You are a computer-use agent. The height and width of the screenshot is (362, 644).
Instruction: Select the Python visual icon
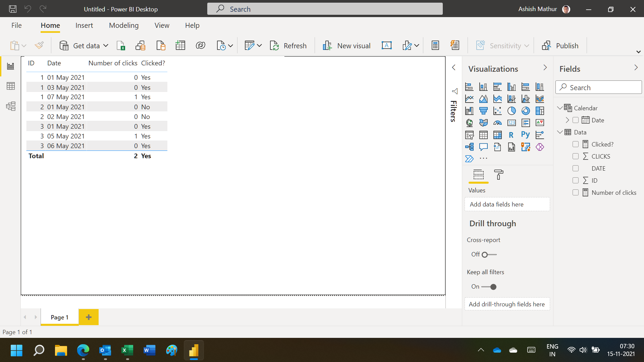point(526,135)
